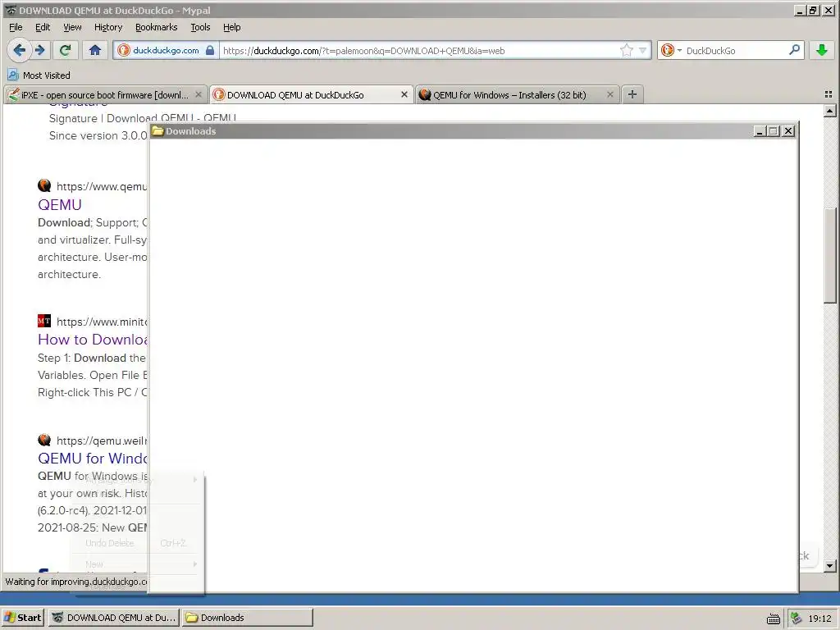Open the History menu
The height and width of the screenshot is (630, 840).
[x=108, y=27]
